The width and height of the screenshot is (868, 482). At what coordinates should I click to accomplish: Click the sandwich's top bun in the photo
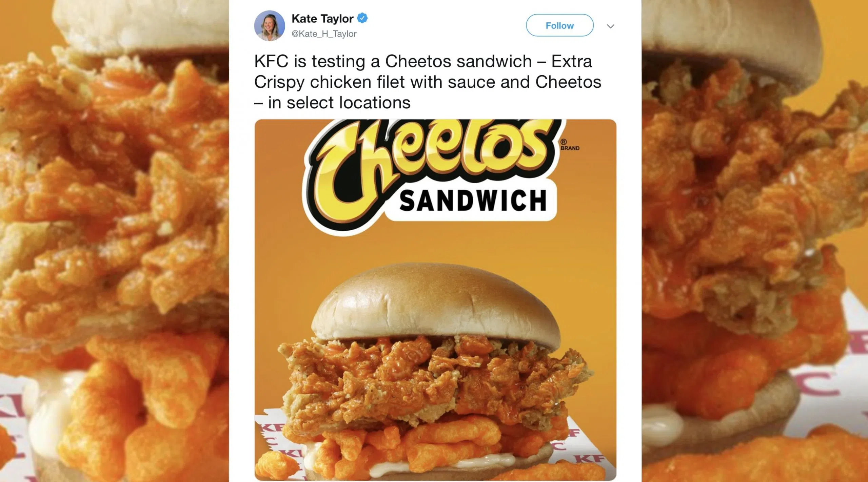click(x=435, y=305)
